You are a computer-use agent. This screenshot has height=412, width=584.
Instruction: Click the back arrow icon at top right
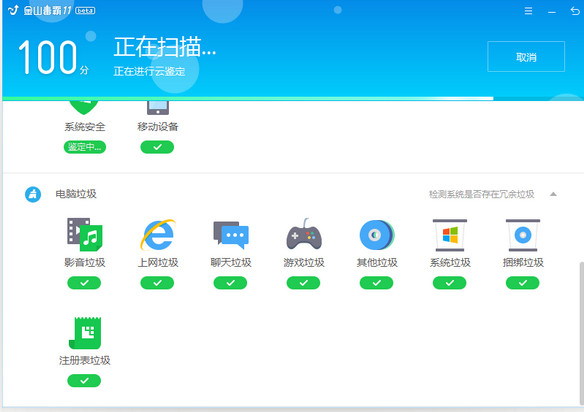pos(575,11)
